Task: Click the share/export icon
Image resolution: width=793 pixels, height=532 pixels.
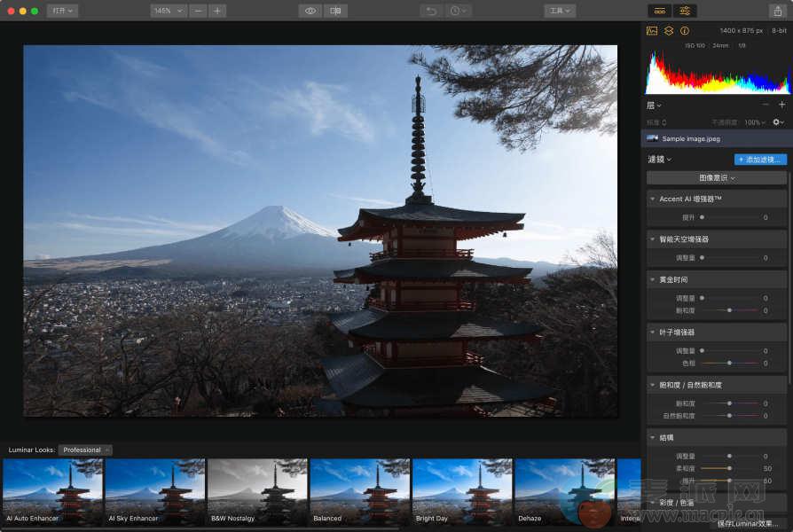Action: (777, 11)
